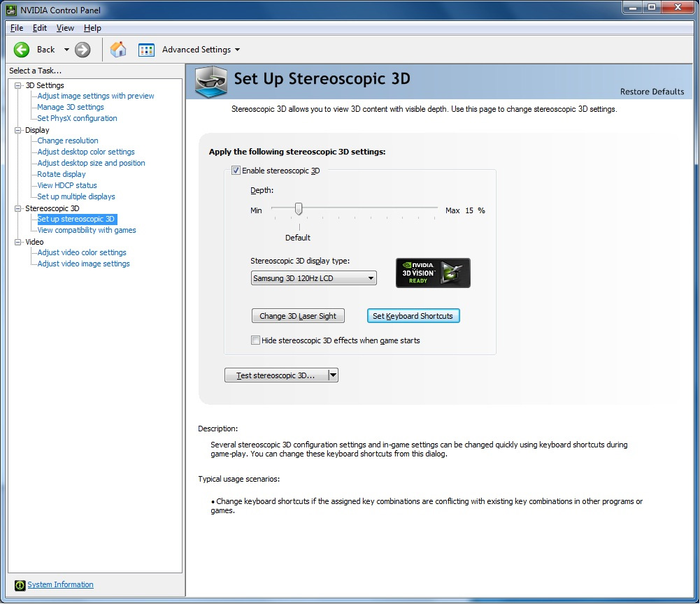Image resolution: width=700 pixels, height=604 pixels.
Task: Click the stereoscopic 3D glasses header icon
Action: 212,82
